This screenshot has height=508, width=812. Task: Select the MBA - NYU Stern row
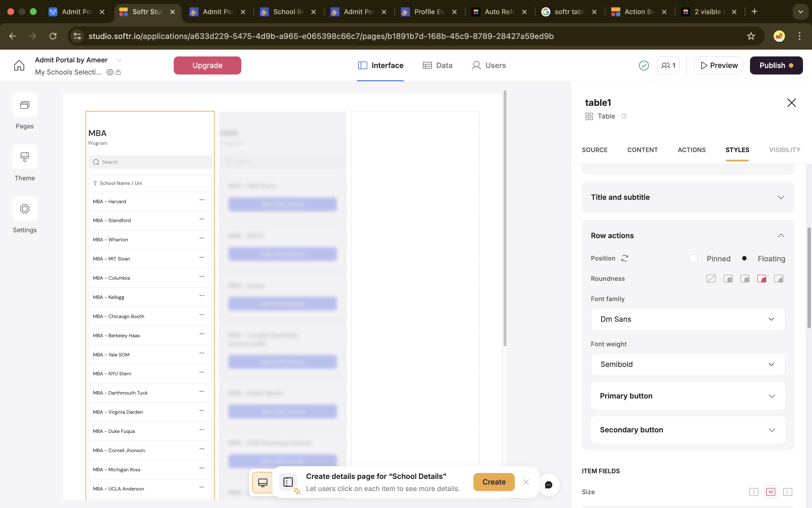tap(150, 374)
